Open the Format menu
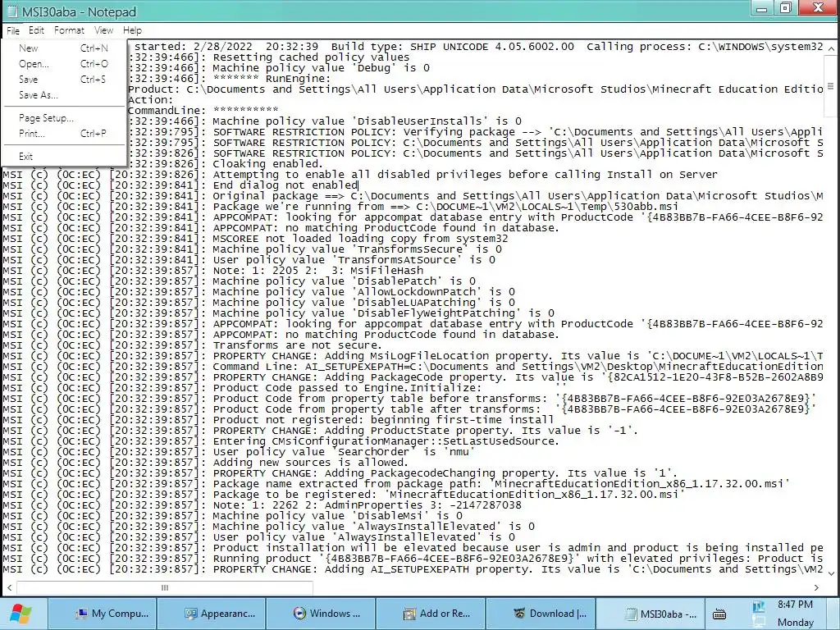 tap(69, 30)
